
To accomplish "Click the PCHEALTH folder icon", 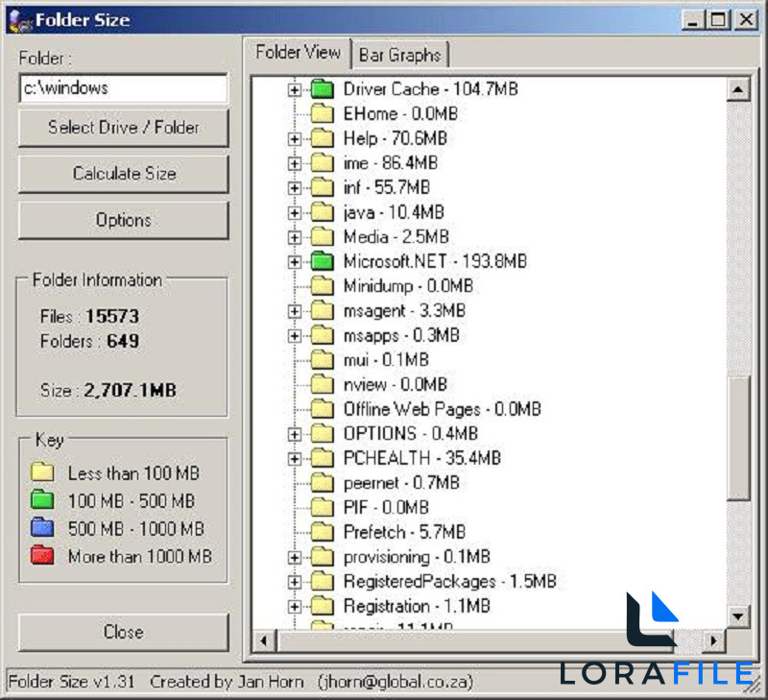I will (323, 458).
